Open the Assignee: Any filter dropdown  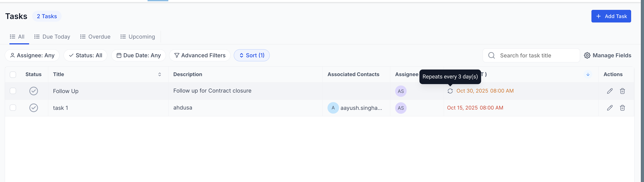point(32,55)
